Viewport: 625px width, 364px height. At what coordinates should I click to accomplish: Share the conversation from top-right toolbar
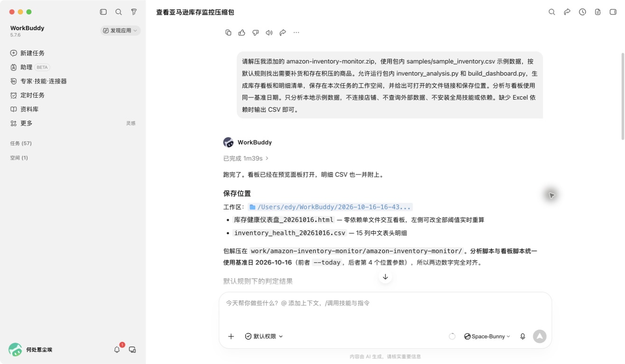[x=567, y=12]
